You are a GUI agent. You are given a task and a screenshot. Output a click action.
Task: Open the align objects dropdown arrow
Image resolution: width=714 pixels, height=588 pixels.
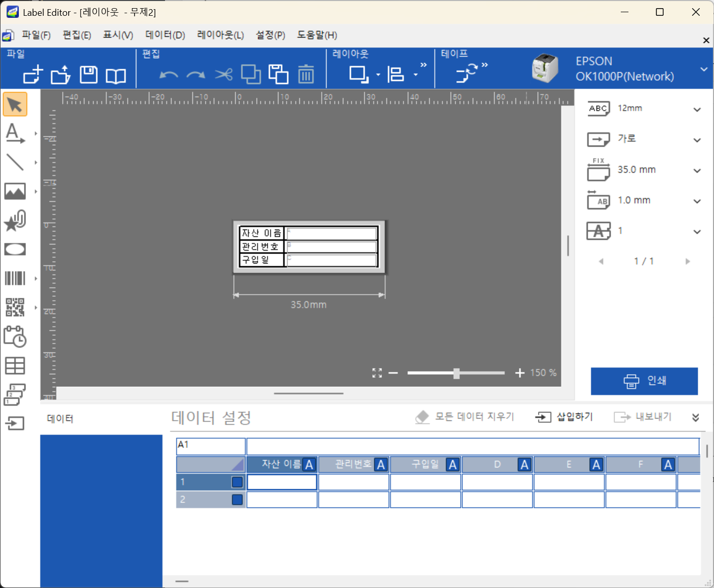click(416, 75)
